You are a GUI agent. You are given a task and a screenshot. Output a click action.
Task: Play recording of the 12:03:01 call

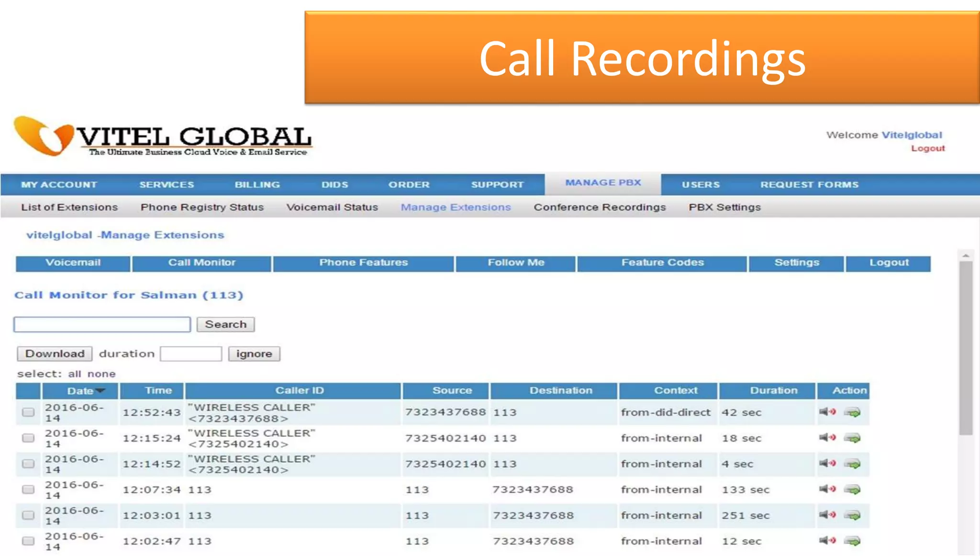tap(827, 515)
